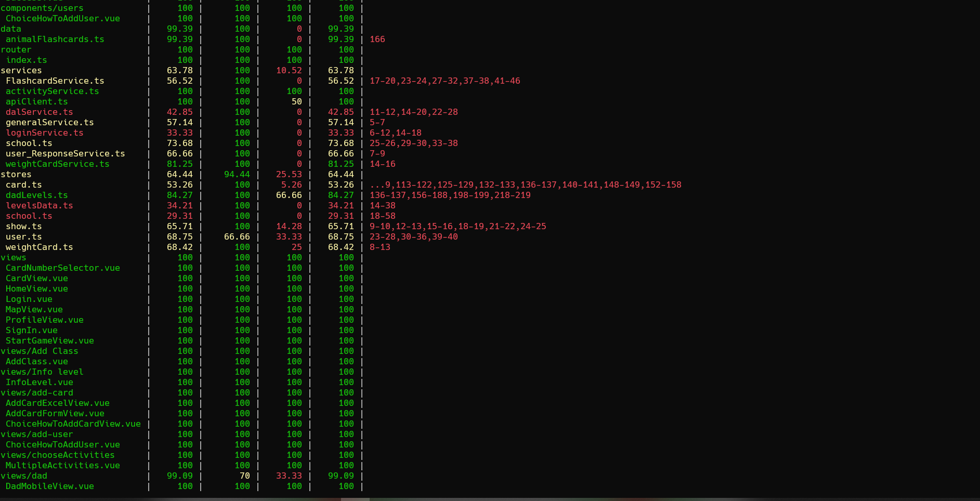Click the views/chooseActivities directory label

pos(58,455)
